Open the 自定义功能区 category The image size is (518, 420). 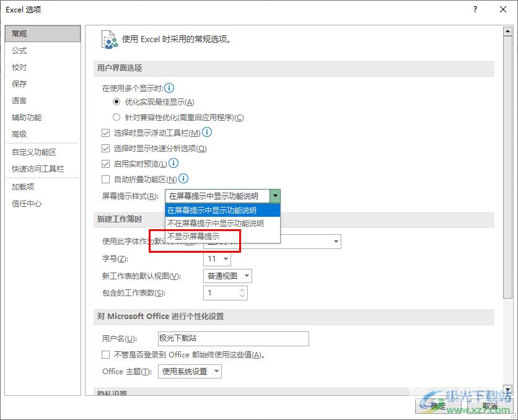(43, 152)
